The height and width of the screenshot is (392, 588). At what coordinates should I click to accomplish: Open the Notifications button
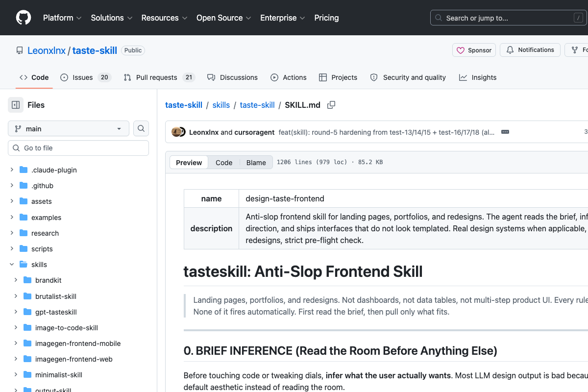click(x=530, y=50)
